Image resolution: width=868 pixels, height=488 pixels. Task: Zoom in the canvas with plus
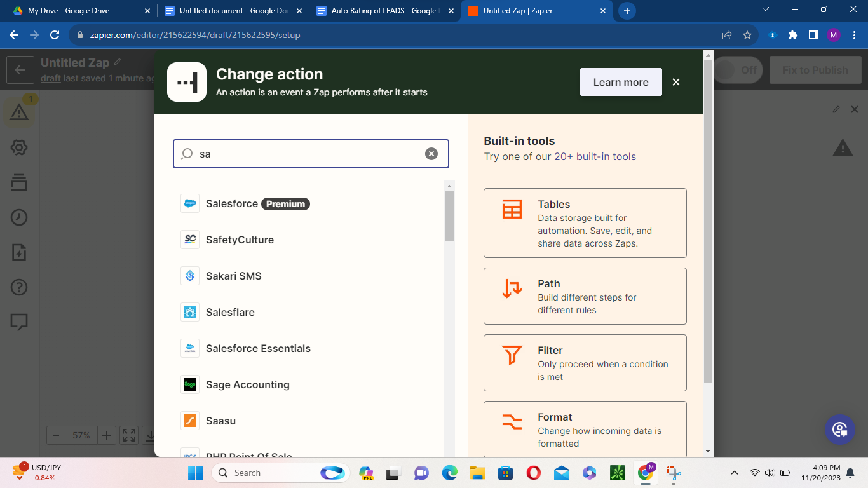[x=107, y=435]
